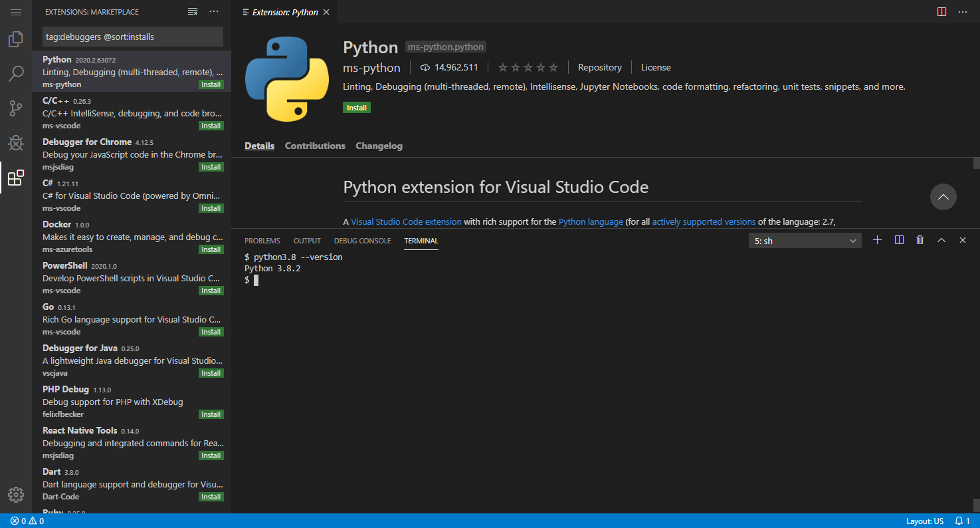Open the hamburger application menu

pyautogui.click(x=16, y=12)
